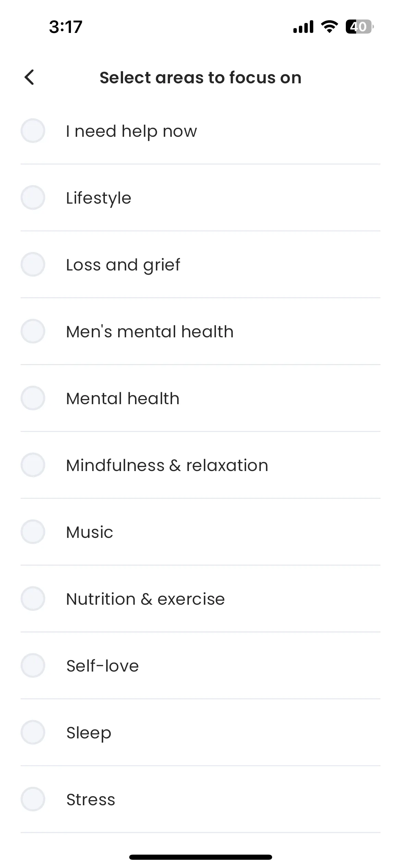The image size is (401, 868).
Task: Select the Self-love checkbox
Action: click(x=33, y=665)
